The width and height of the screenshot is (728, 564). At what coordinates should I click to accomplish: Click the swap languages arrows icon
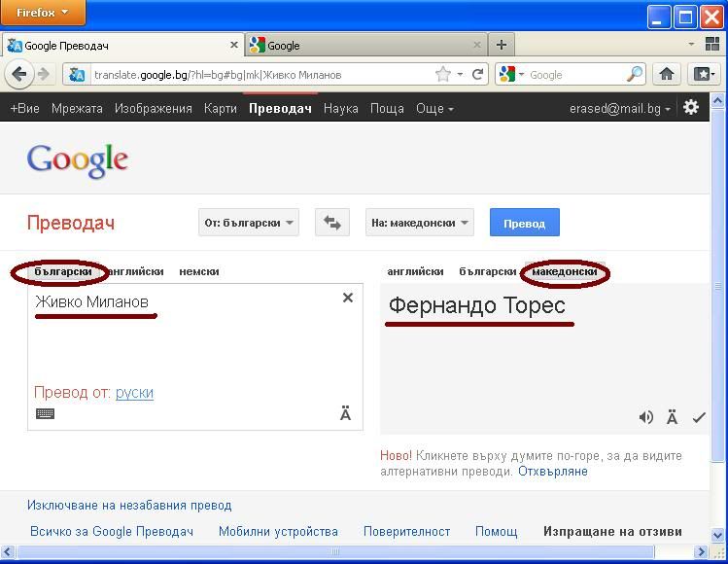[332, 223]
